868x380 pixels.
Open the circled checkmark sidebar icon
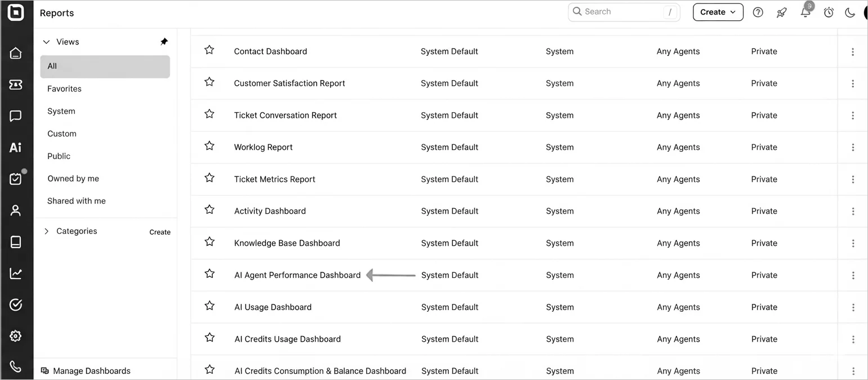[x=16, y=305]
